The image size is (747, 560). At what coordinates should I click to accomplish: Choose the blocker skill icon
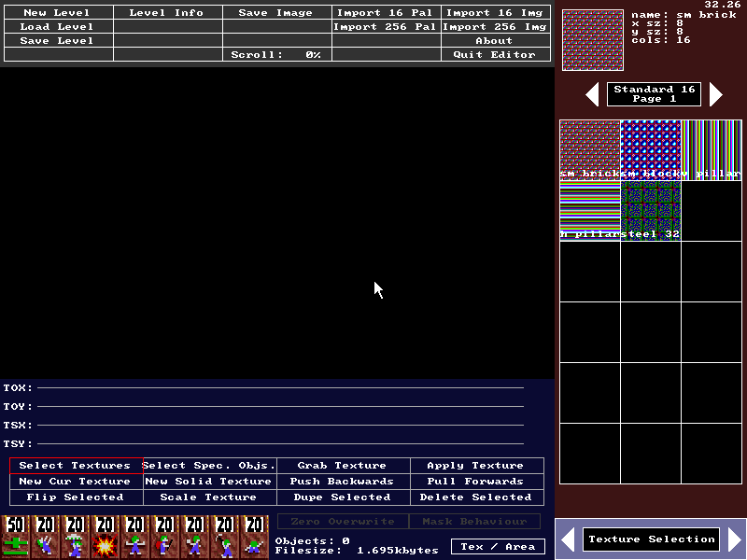click(x=134, y=537)
